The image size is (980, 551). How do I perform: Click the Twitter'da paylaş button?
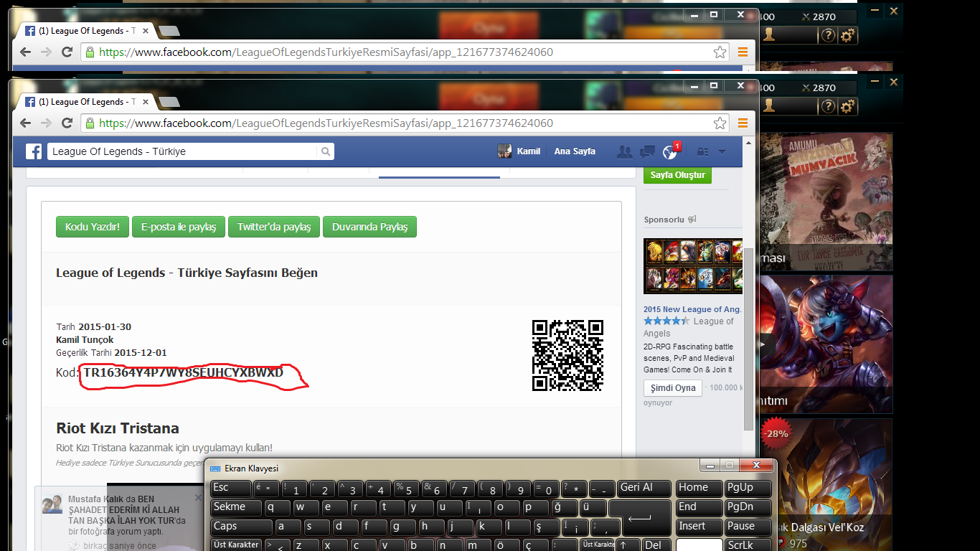click(274, 227)
